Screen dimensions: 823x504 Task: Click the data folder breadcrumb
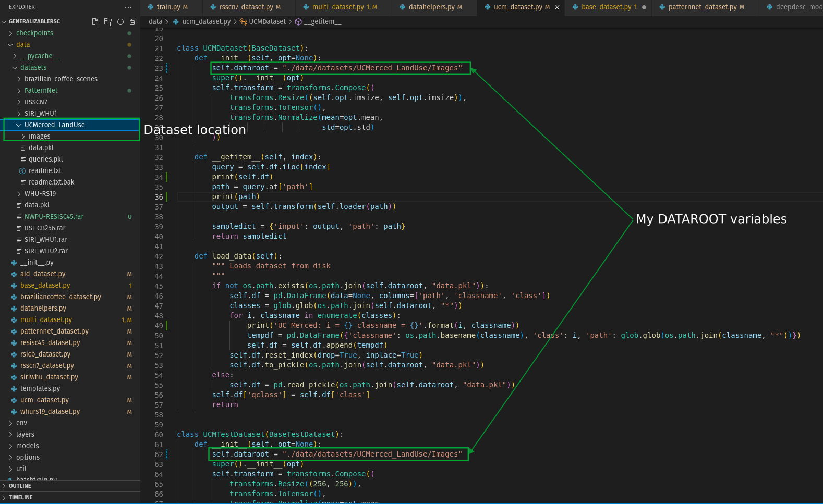pyautogui.click(x=155, y=22)
